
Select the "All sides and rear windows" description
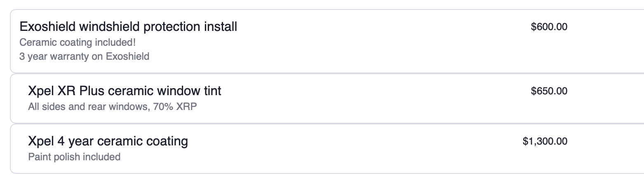coord(87,107)
